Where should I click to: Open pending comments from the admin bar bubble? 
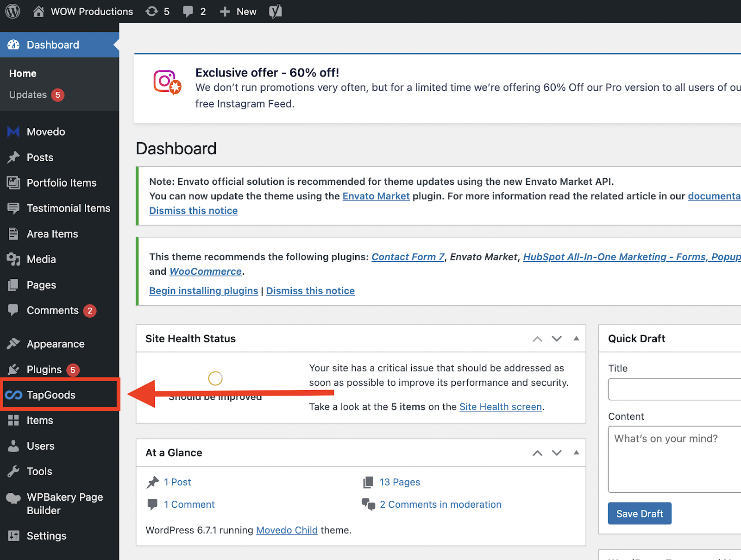tap(194, 11)
